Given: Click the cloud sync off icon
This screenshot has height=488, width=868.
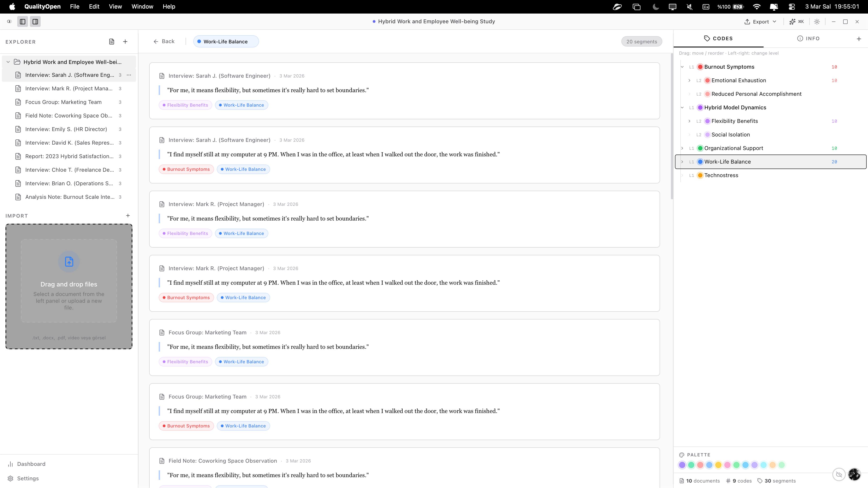Looking at the screenshot, I should (x=839, y=474).
